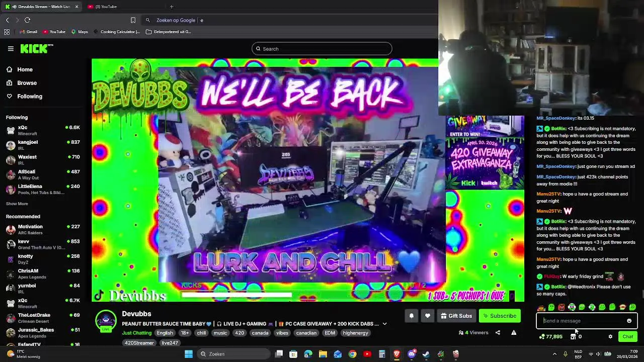Screen dimensions: 644x362
Task: Select the Devubbs Stream browser tab
Action: tap(41, 7)
